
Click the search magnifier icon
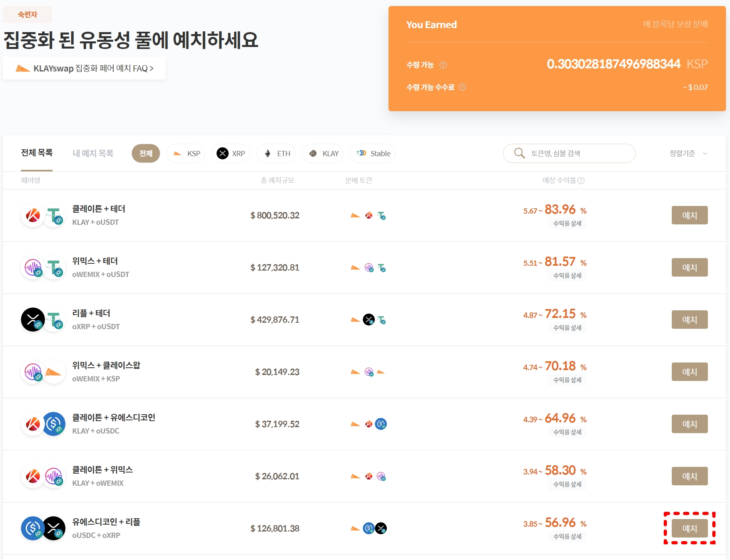519,153
